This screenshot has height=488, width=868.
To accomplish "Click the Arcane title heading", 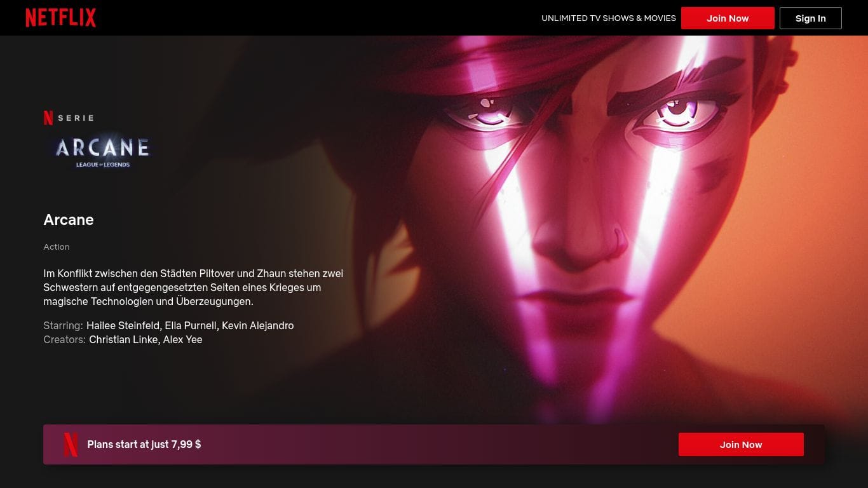I will coord(69,220).
